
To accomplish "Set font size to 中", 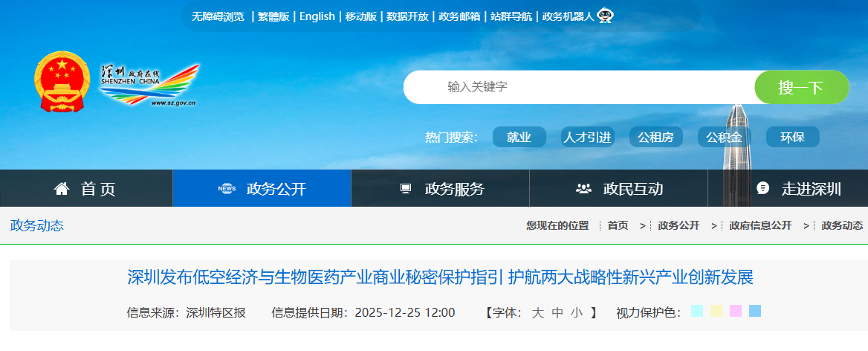I will (x=557, y=313).
